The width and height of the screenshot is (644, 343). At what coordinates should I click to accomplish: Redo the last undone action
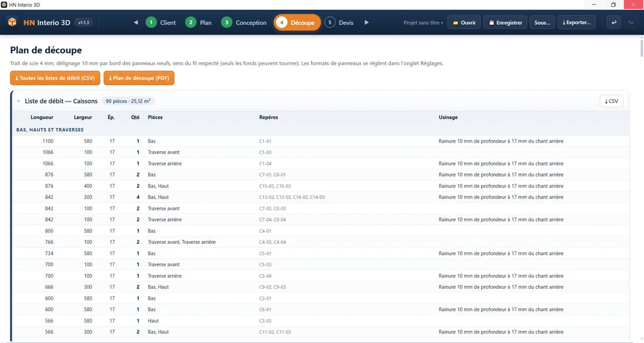coord(631,23)
